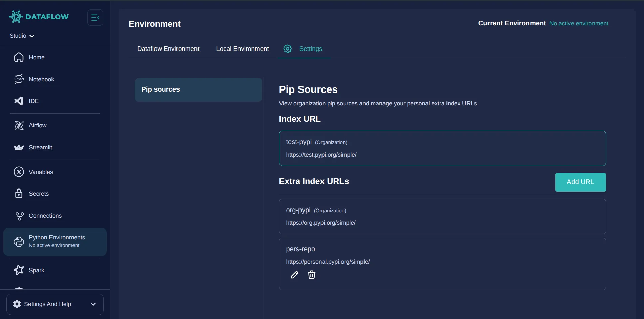Screen dimensions: 644x319
Task: Click the DATAFLOW logo
Action: (x=39, y=16)
